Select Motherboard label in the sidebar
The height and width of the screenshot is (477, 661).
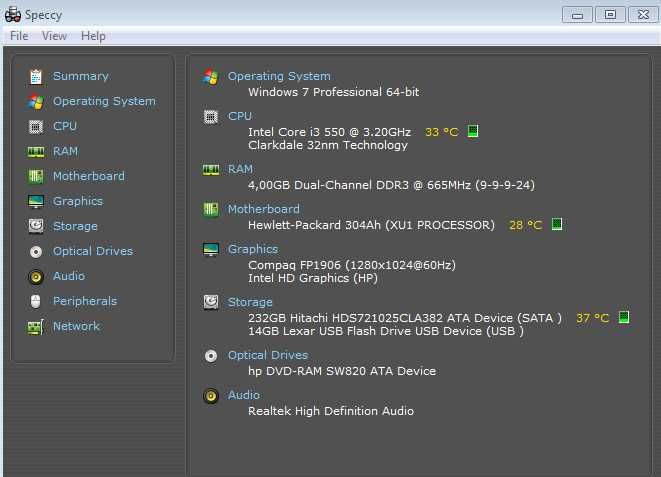[x=89, y=176]
